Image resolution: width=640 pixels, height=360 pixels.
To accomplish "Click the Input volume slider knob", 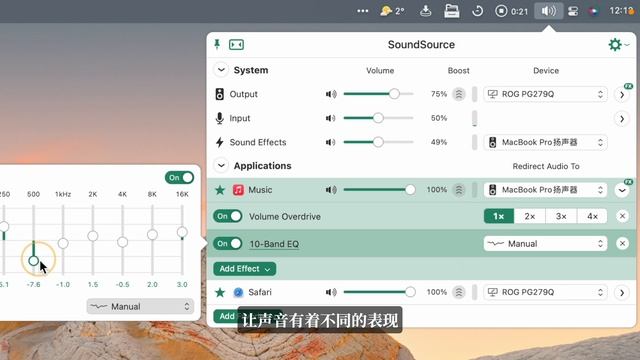I will pos(378,118).
